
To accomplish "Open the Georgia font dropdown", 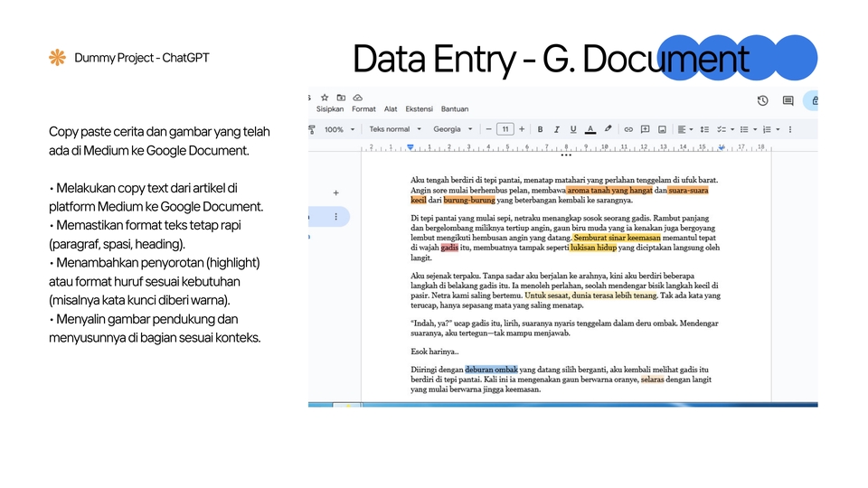I will click(x=453, y=129).
